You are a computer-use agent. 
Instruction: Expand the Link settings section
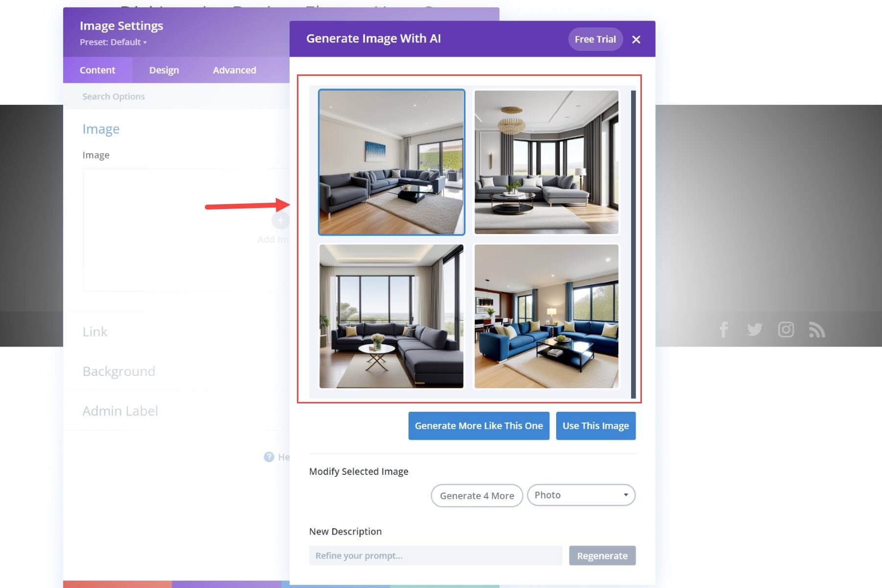[95, 331]
